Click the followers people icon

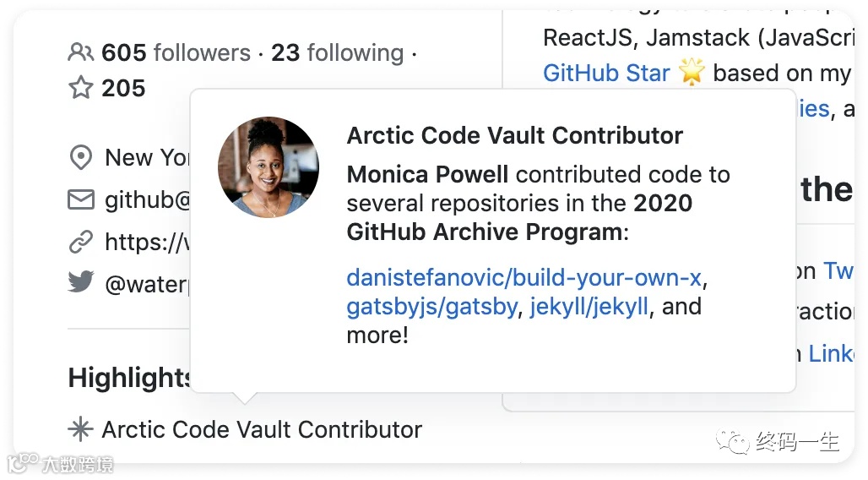point(80,52)
